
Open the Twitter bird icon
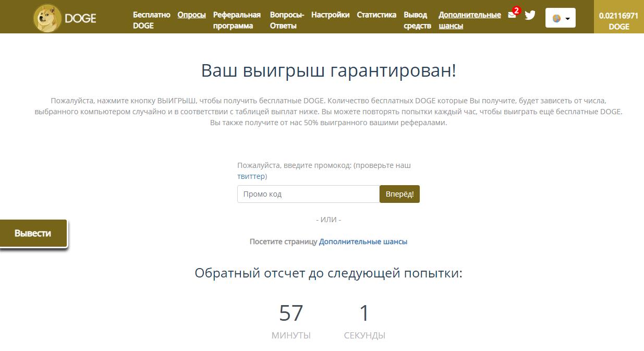(x=530, y=15)
